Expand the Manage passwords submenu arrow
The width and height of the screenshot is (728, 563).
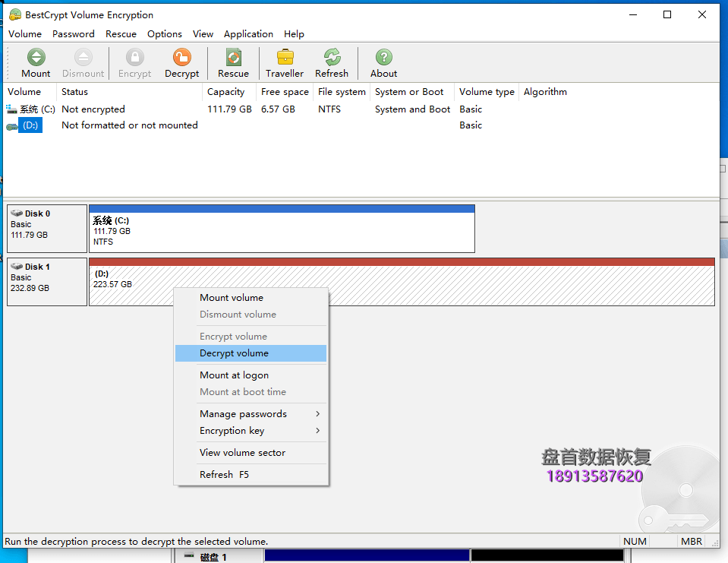click(317, 413)
